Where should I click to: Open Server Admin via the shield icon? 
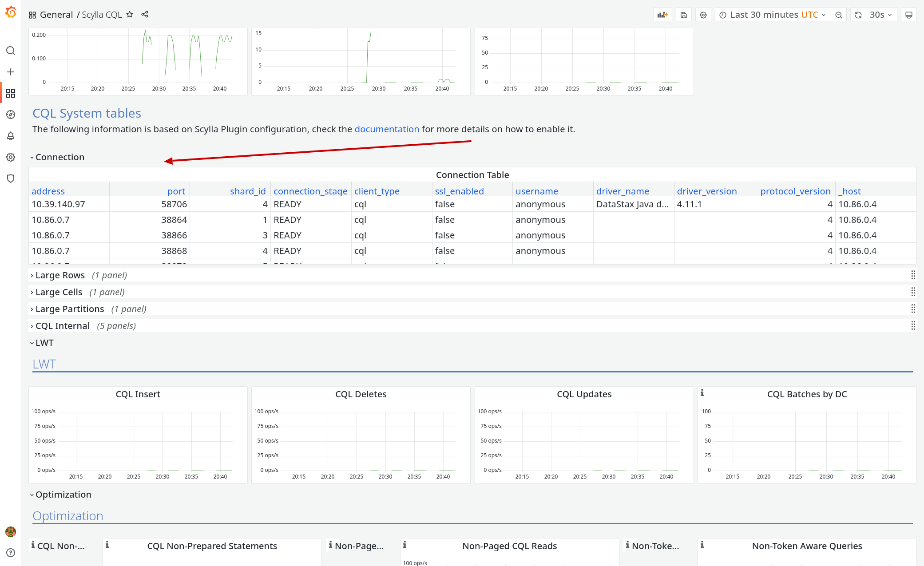(11, 178)
